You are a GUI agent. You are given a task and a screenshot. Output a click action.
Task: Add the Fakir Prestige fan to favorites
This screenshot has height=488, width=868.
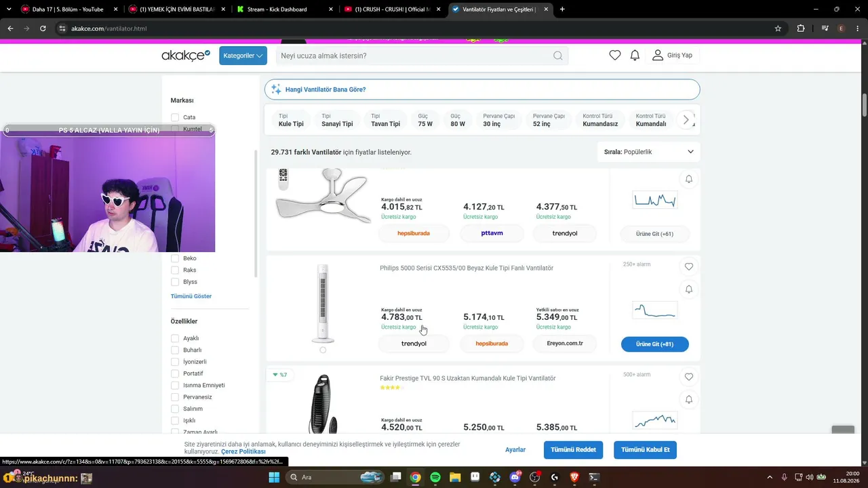coord(689,377)
